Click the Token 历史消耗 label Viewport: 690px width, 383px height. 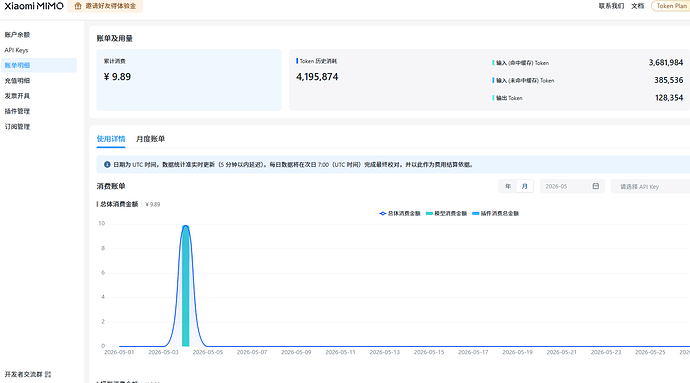tap(318, 61)
